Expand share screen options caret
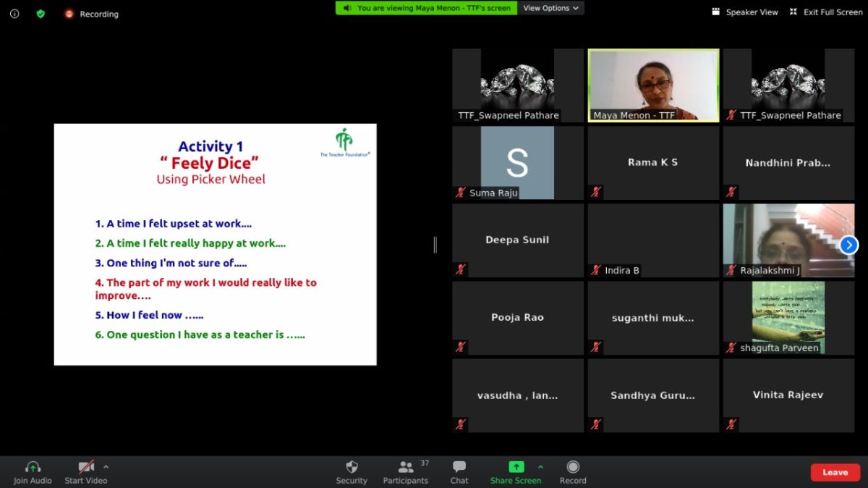This screenshot has height=488, width=868. pyautogui.click(x=540, y=466)
